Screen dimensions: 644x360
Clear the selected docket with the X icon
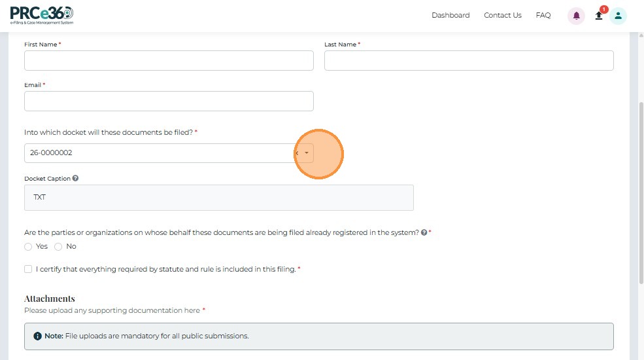[x=297, y=153]
